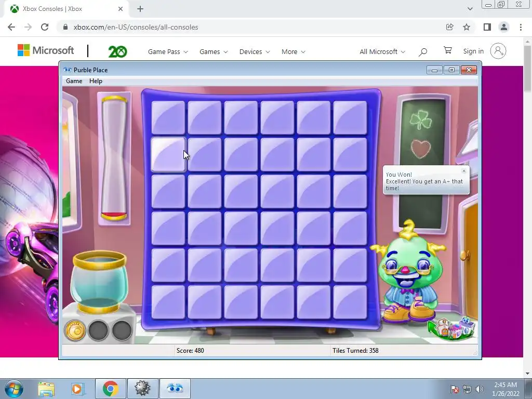Image resolution: width=532 pixels, height=399 pixels.
Task: Bookmark this page with the star icon
Action: click(x=467, y=27)
